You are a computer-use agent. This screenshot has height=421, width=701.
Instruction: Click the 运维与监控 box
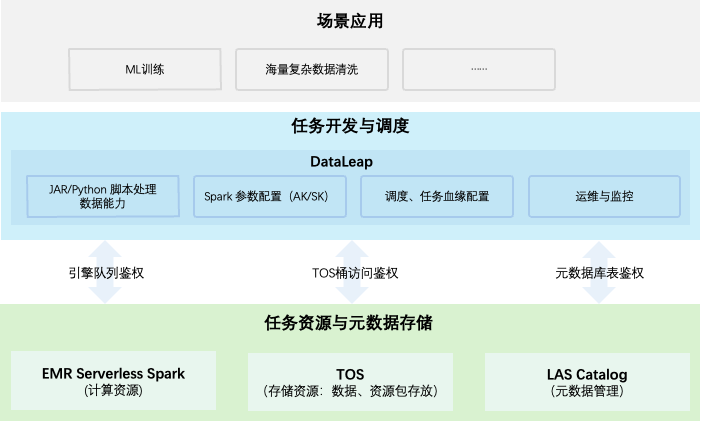(604, 196)
